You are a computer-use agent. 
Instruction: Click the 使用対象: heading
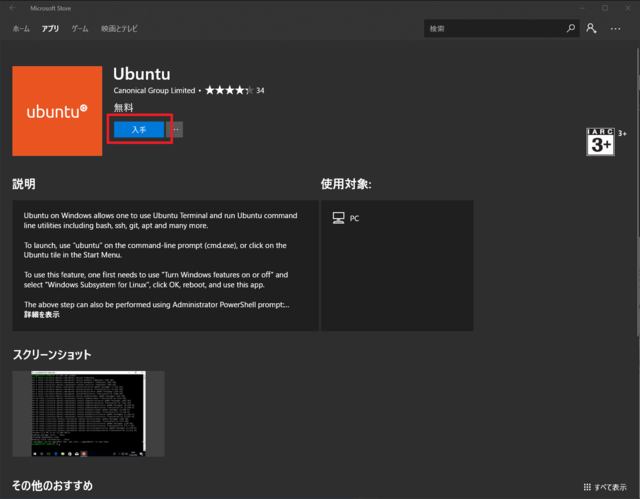(346, 184)
